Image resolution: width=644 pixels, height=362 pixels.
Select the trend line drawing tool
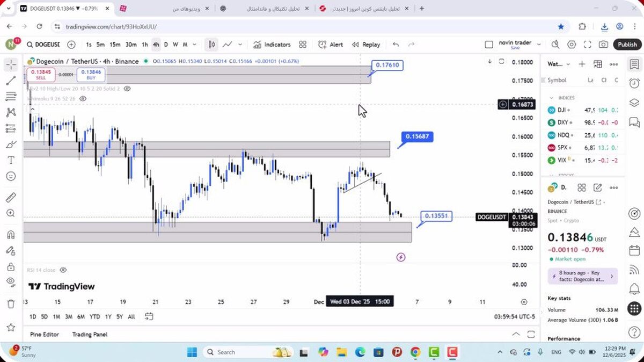(x=11, y=81)
